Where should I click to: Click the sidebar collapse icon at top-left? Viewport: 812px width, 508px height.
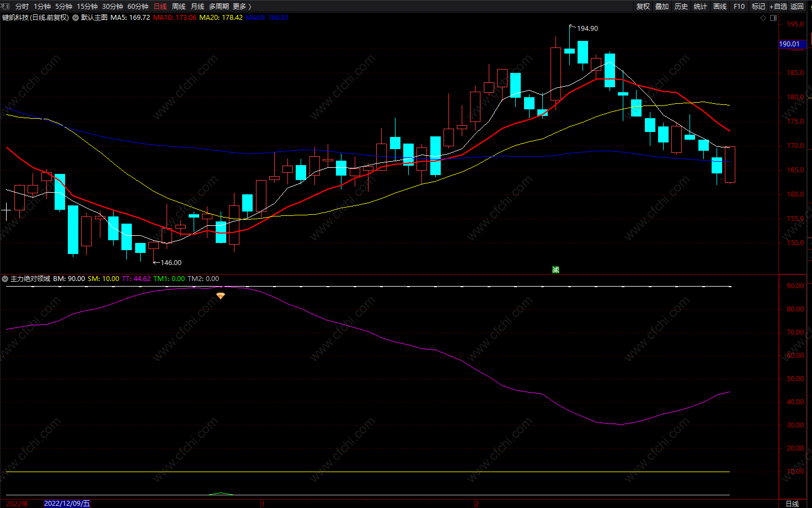tap(6, 6)
